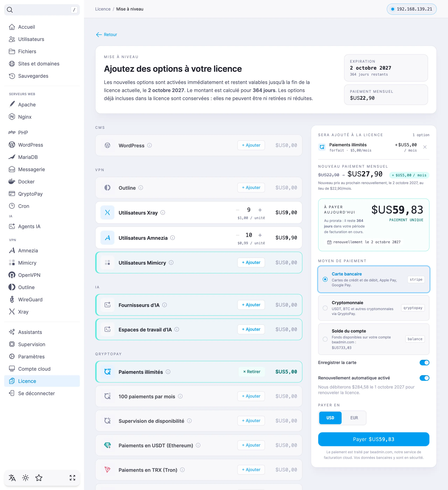Click the Tron icon in payments row

(107, 470)
